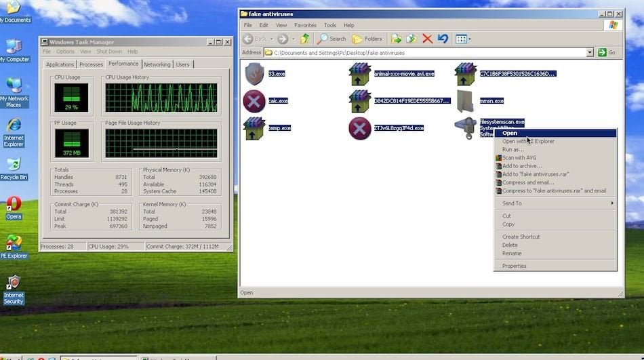Expand the Address bar dropdown arrow
Image resolution: width=644 pixels, height=360 pixels.
[590, 52]
